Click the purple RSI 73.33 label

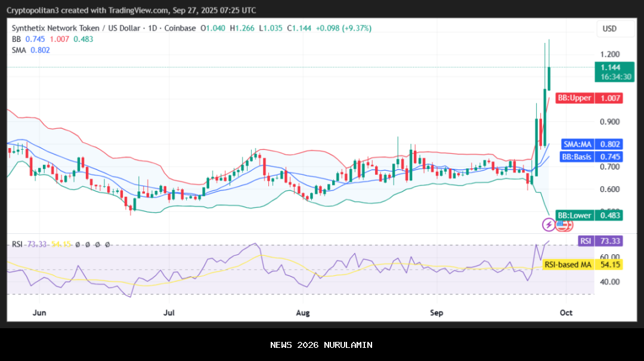point(600,241)
